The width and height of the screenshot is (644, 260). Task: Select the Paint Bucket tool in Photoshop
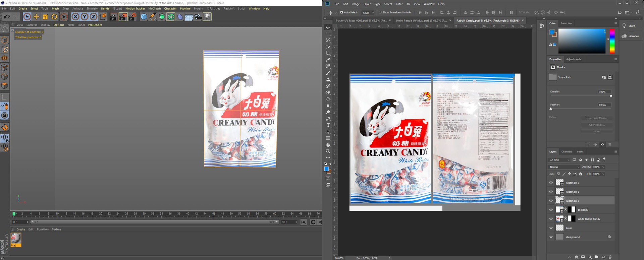tap(328, 99)
